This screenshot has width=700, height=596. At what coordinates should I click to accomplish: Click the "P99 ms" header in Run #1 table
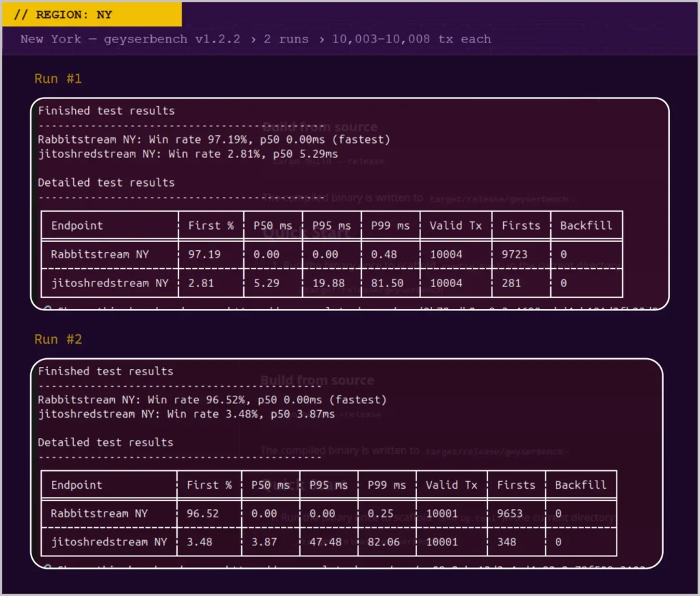[x=390, y=226]
